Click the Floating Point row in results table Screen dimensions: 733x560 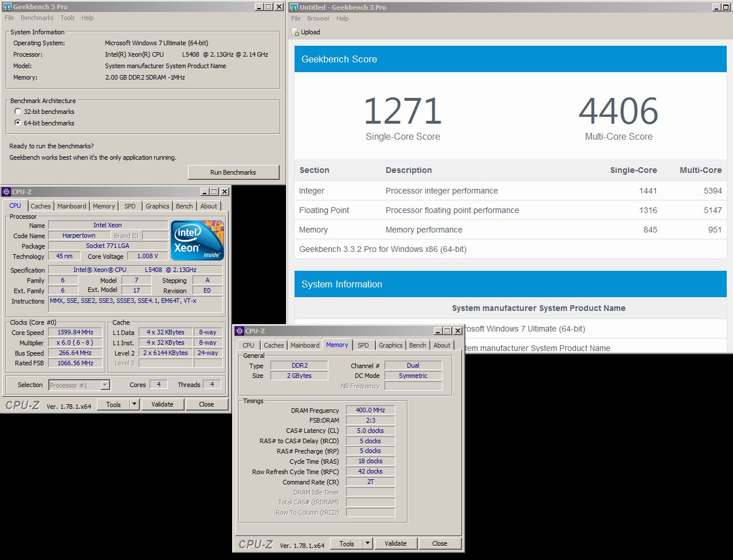[x=510, y=210]
